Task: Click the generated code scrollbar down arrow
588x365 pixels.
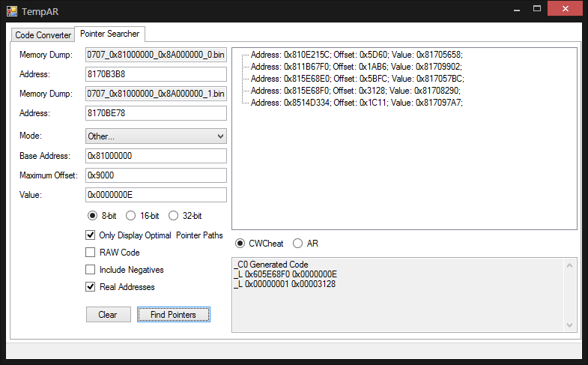Action: 569,325
